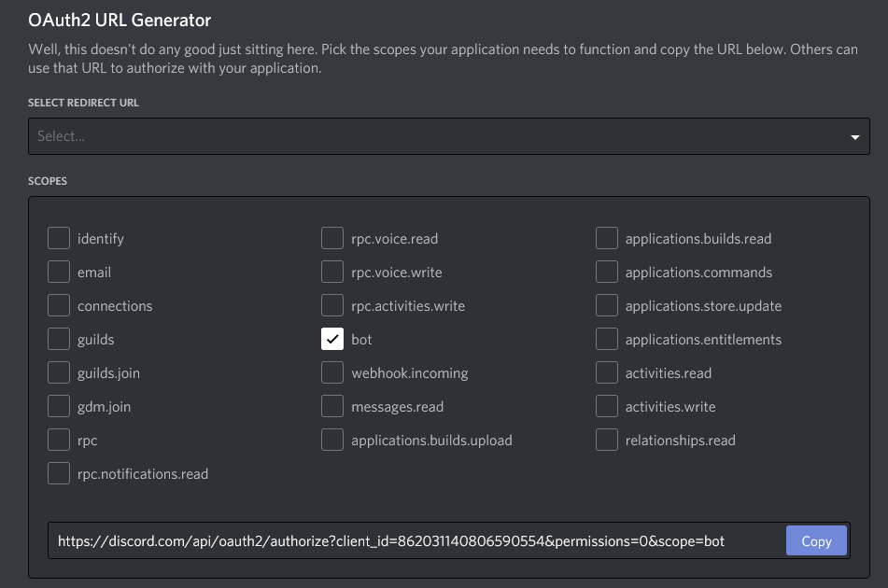Screen dimensions: 888x588
Task: Tick the applications.commands scope
Action: pyautogui.click(x=607, y=273)
